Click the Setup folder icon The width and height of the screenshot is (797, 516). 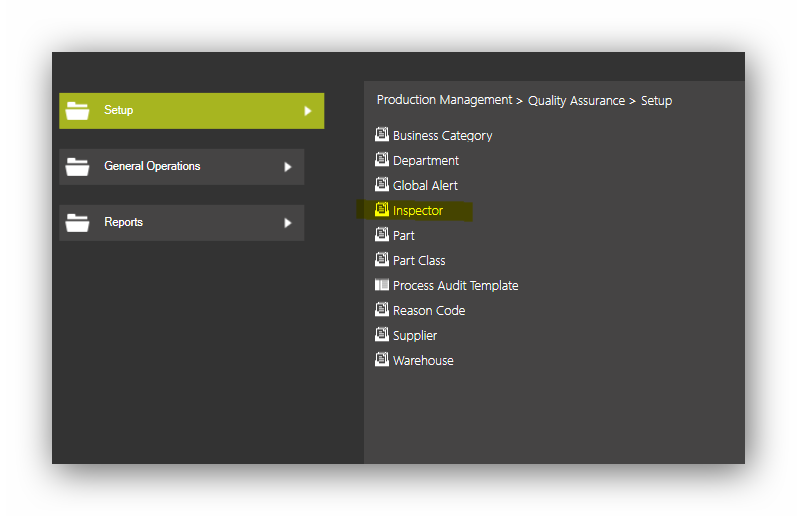pyautogui.click(x=77, y=110)
